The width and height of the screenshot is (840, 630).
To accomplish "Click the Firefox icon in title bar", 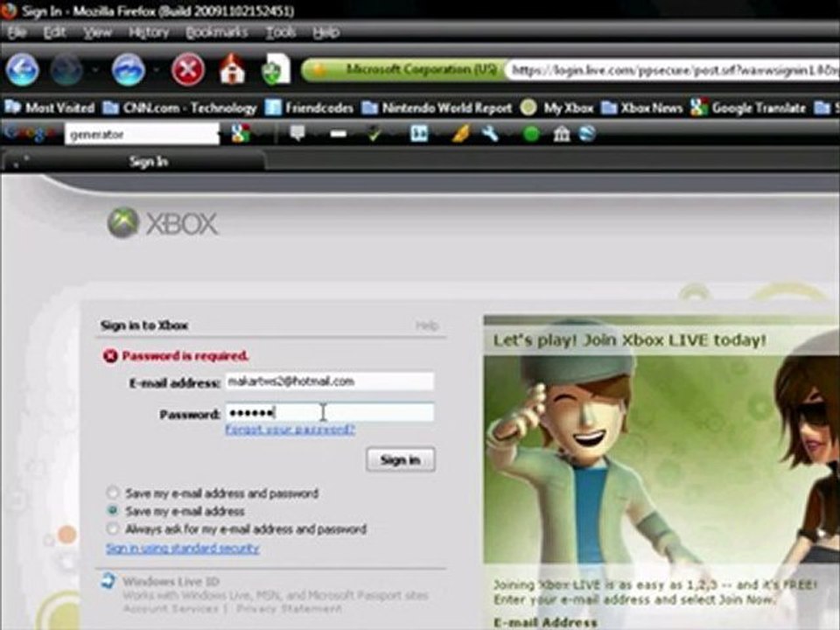I will coord(9,10).
